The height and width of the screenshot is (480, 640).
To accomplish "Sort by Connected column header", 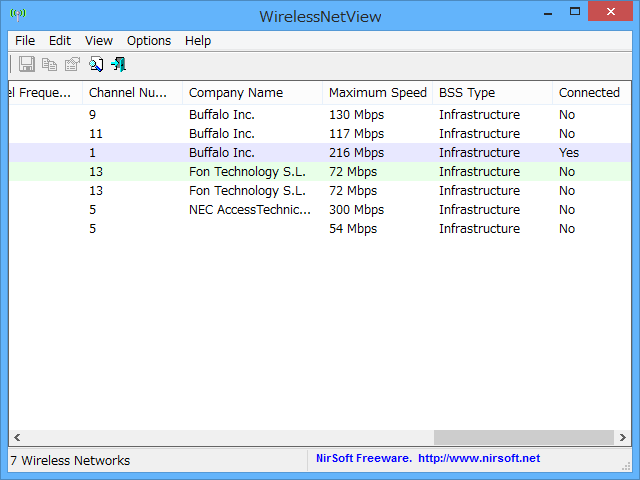I will point(589,93).
